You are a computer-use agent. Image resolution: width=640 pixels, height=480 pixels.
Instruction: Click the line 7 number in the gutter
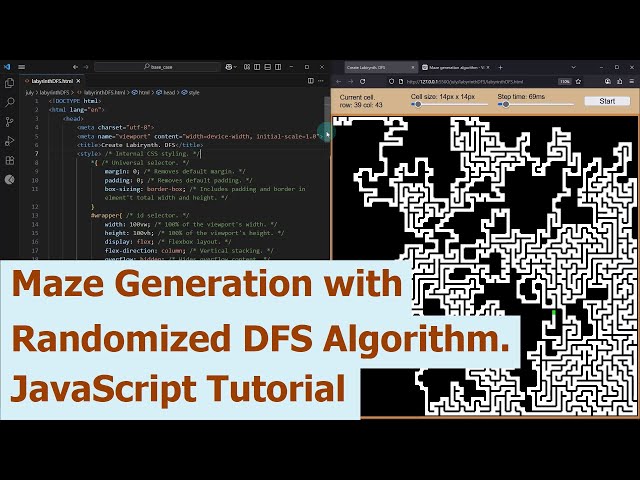pos(36,153)
